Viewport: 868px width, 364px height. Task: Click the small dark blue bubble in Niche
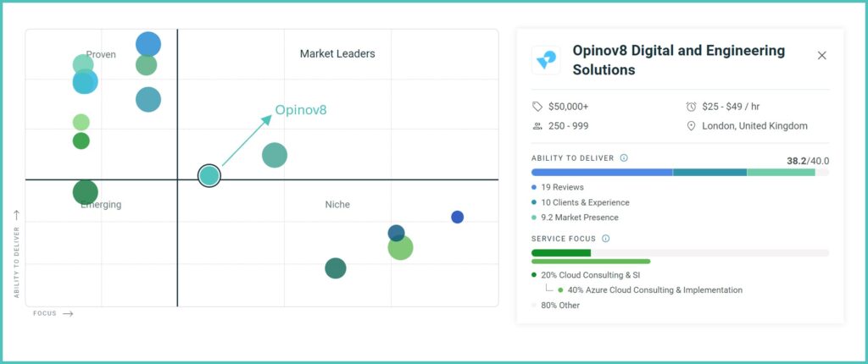coord(457,217)
